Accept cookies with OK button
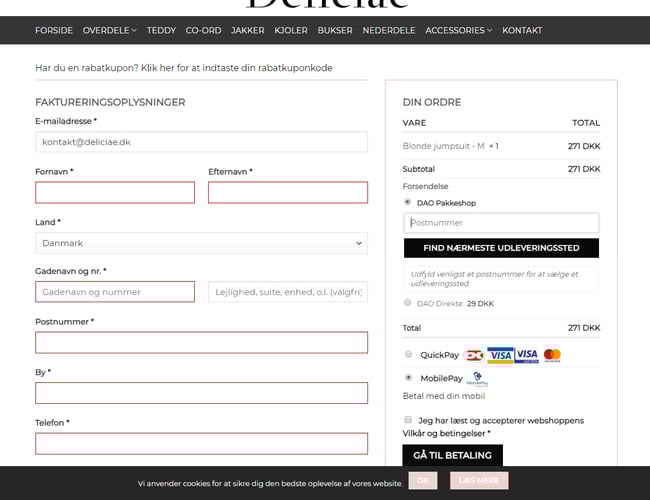Screen dimensions: 650x500 [x=423, y=481]
